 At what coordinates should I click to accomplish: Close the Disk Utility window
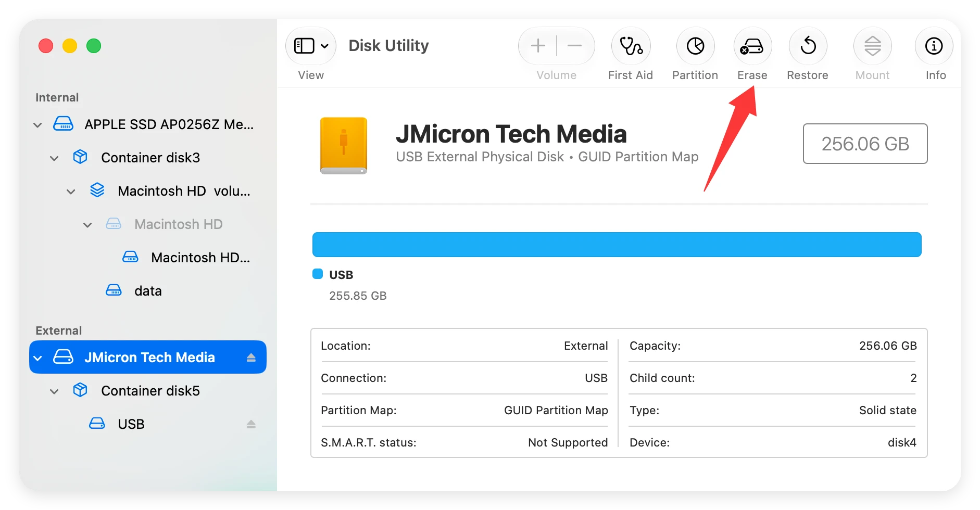coord(46,46)
